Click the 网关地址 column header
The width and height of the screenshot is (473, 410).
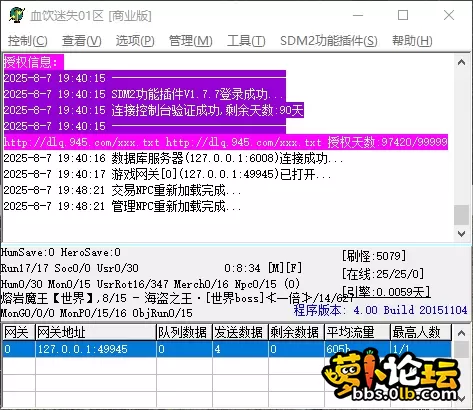(96, 332)
